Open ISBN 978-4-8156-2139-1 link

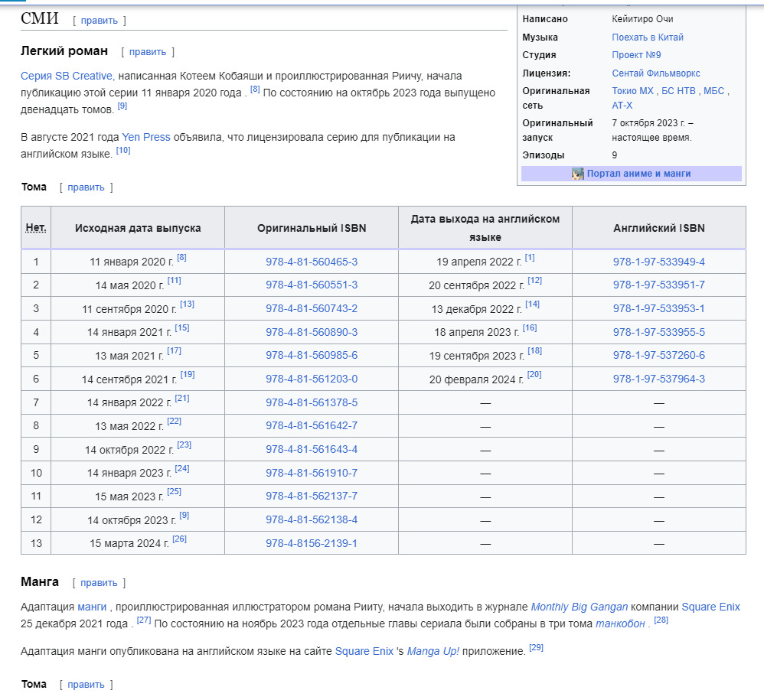tap(312, 543)
